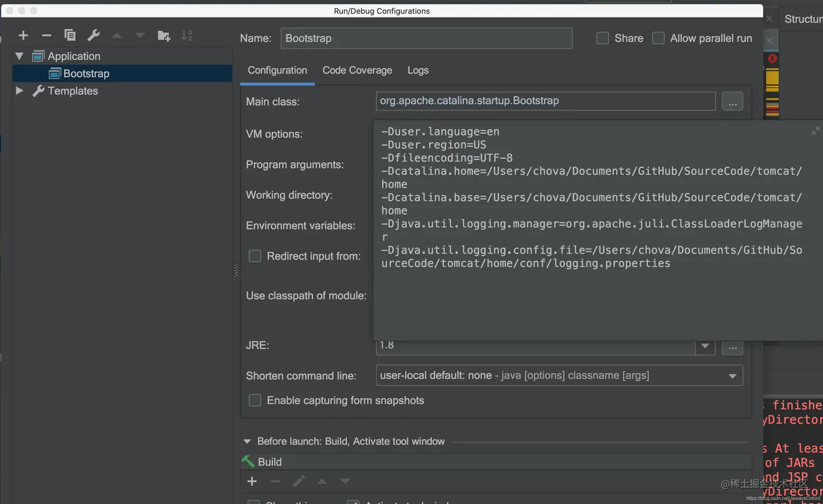Move the before-launch task down
Viewport: 823px width, 504px height.
(x=345, y=481)
